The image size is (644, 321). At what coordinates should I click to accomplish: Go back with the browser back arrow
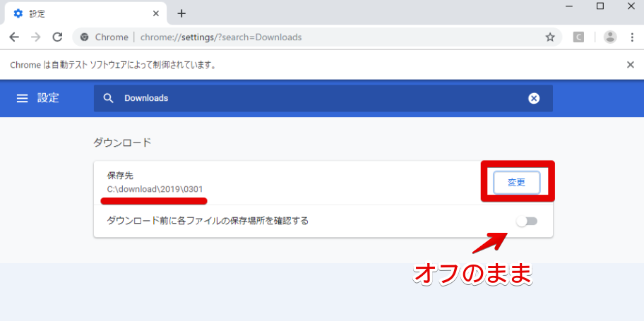click(x=14, y=37)
